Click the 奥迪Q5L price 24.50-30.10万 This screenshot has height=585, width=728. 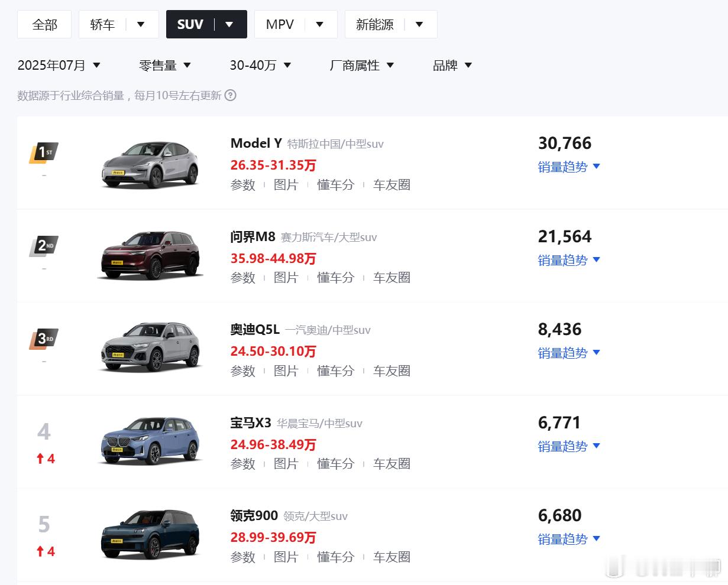click(273, 352)
